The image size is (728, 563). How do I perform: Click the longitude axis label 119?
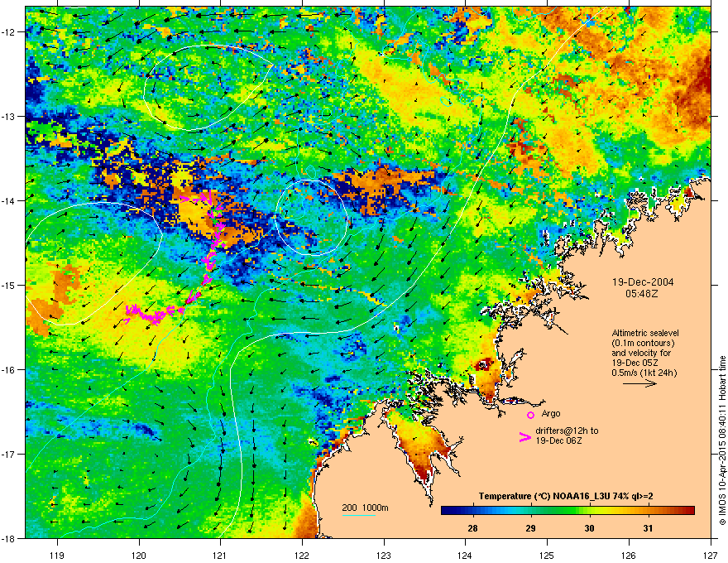(57, 555)
